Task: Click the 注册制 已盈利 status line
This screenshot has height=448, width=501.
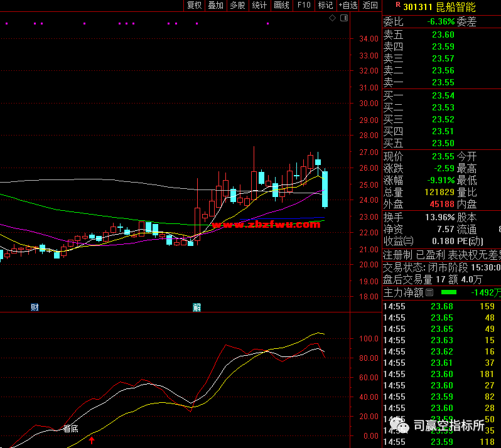Action: pyautogui.click(x=442, y=255)
